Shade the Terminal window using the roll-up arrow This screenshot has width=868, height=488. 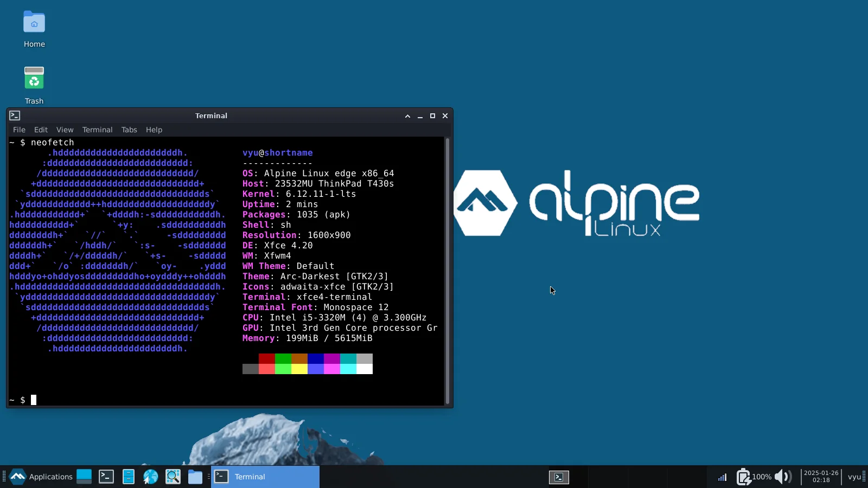(406, 116)
